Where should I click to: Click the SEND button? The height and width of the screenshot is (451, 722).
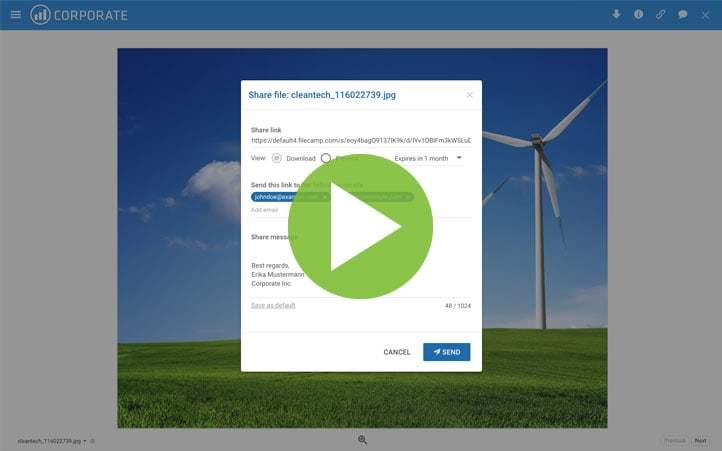[x=447, y=352]
